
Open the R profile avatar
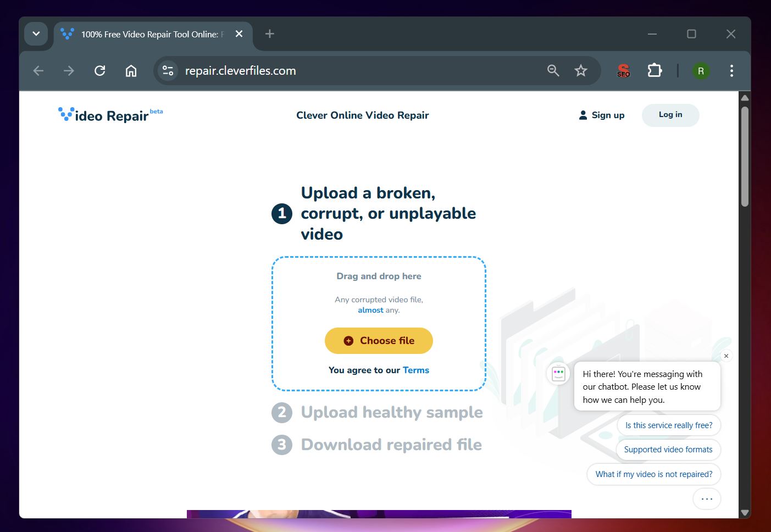point(701,71)
